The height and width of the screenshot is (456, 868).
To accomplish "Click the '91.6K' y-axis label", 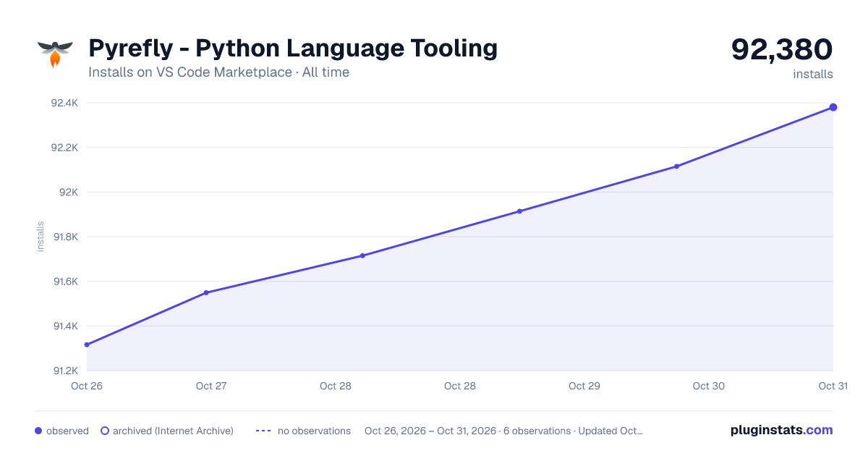I will (x=64, y=282).
